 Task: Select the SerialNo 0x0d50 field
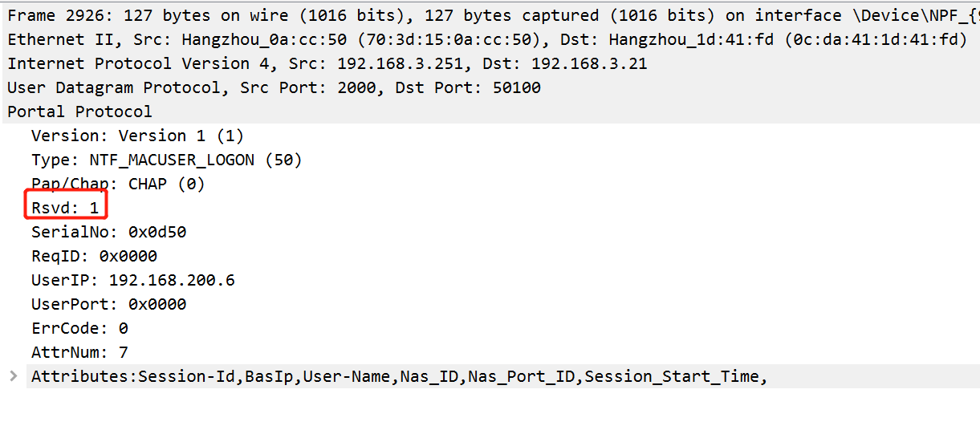pyautogui.click(x=108, y=232)
